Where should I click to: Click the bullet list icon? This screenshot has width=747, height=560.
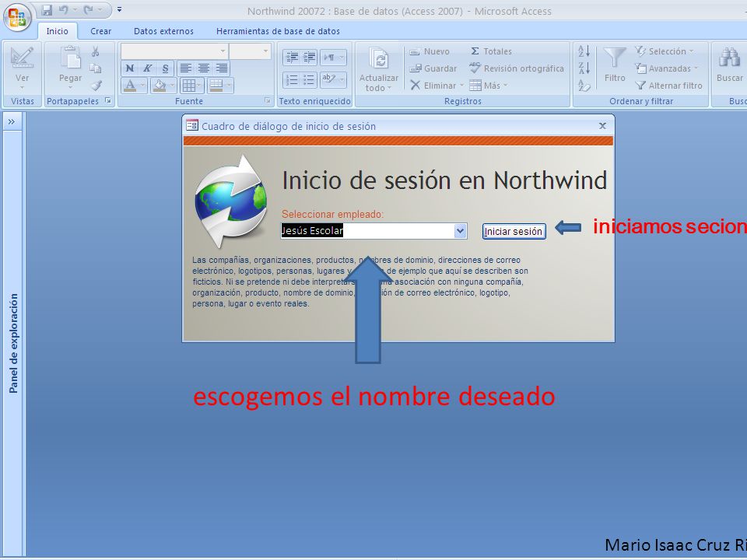coord(309,79)
